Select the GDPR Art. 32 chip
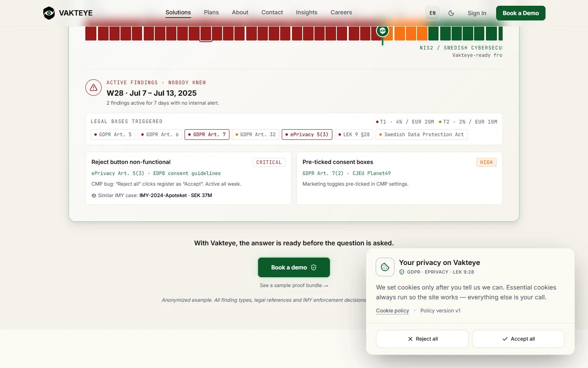Viewport: 588px width, 368px height. (256, 135)
